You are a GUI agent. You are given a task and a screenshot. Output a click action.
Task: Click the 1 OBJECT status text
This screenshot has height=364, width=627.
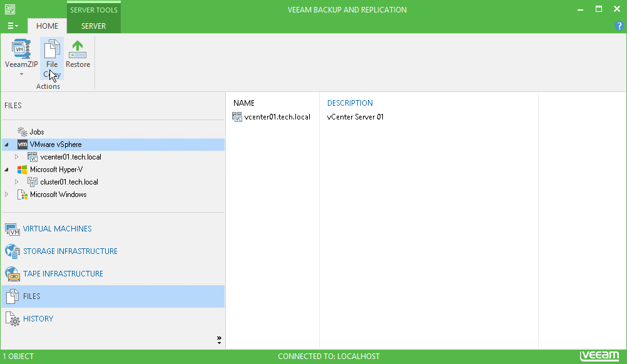click(x=18, y=356)
